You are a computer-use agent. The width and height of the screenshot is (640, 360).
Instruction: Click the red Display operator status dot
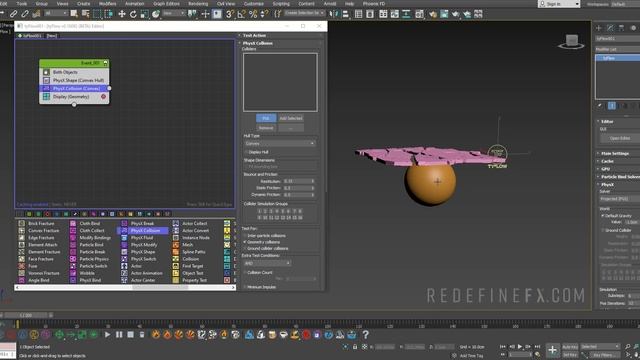[103, 97]
